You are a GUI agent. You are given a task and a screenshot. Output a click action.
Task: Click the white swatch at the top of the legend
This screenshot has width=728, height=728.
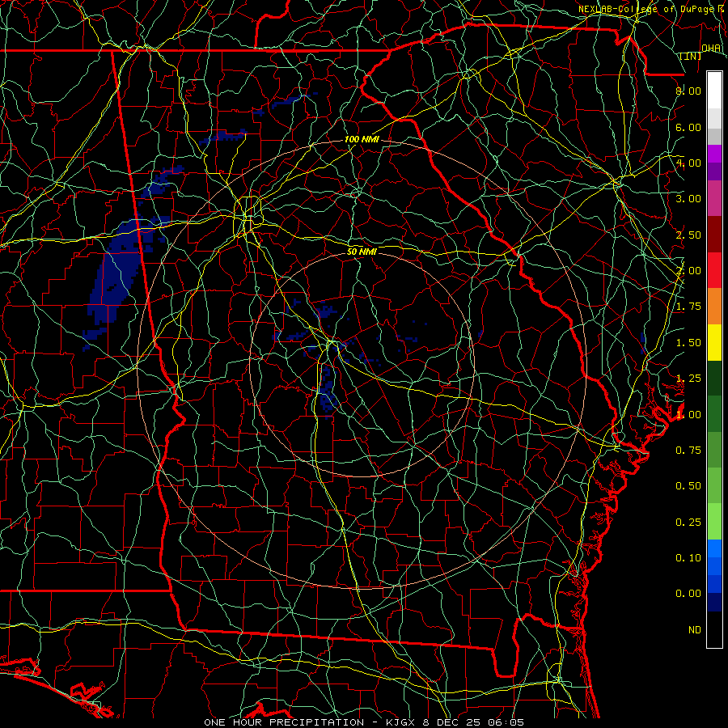click(714, 91)
